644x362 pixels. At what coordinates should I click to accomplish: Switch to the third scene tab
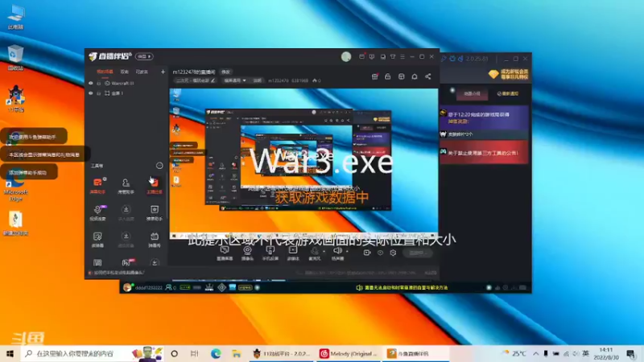142,72
